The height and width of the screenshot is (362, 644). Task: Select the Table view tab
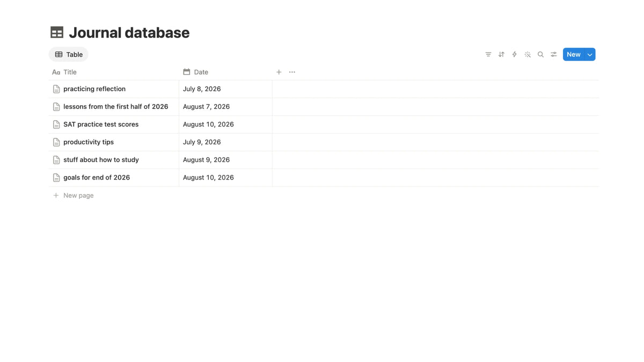click(x=69, y=54)
